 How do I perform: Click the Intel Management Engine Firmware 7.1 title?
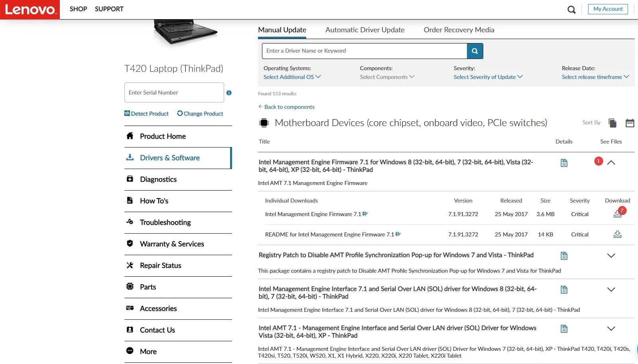coord(396,166)
